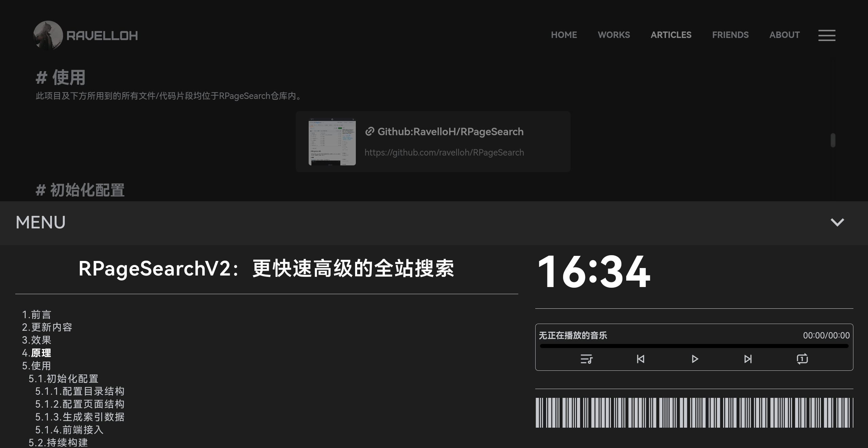Open the hamburger menu icon
This screenshot has height=448, width=868.
[827, 35]
